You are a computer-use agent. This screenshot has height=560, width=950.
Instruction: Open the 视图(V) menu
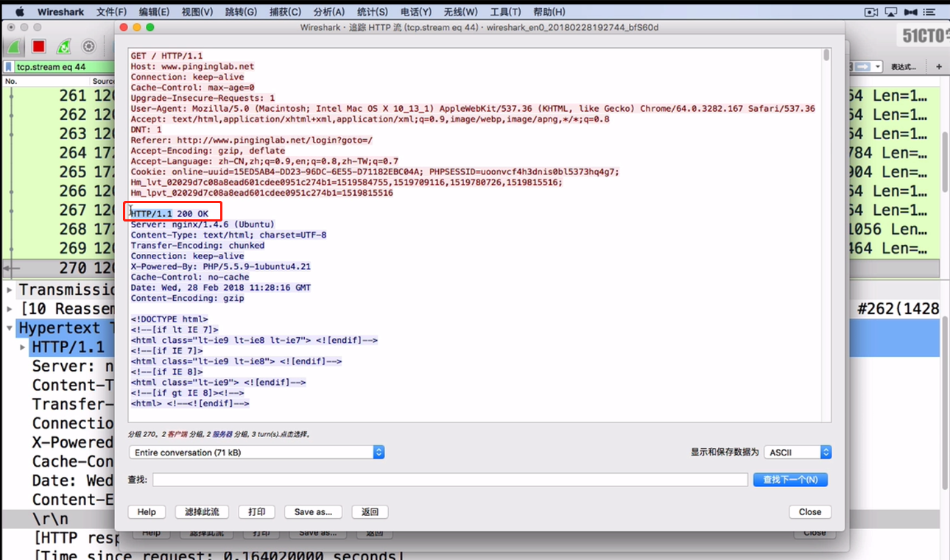197,12
